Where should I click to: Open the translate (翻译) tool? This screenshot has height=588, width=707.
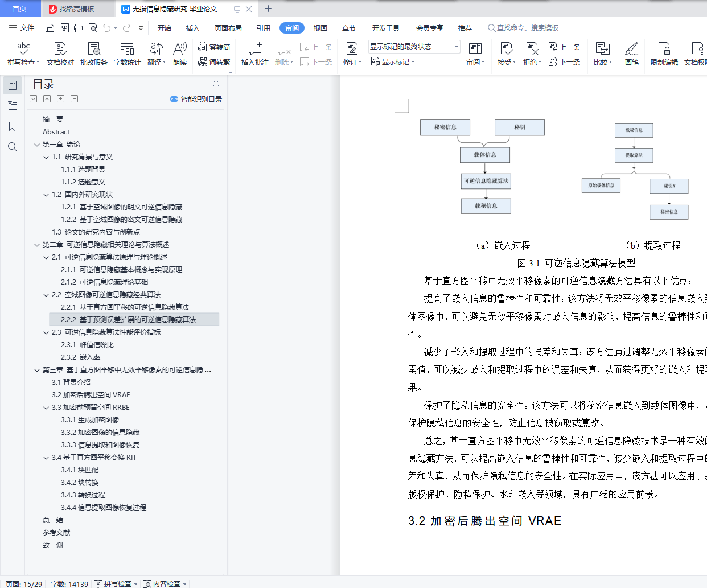pos(157,54)
